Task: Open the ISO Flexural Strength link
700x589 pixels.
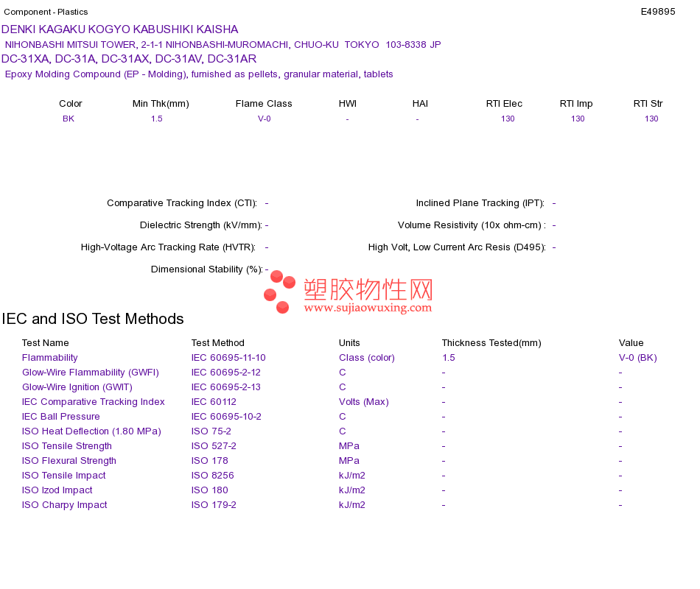Action: (x=69, y=460)
